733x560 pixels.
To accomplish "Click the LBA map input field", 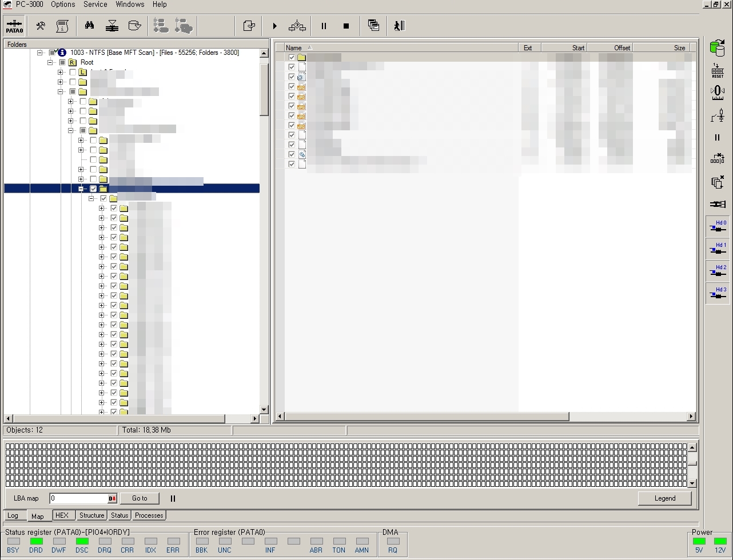I will (x=78, y=498).
